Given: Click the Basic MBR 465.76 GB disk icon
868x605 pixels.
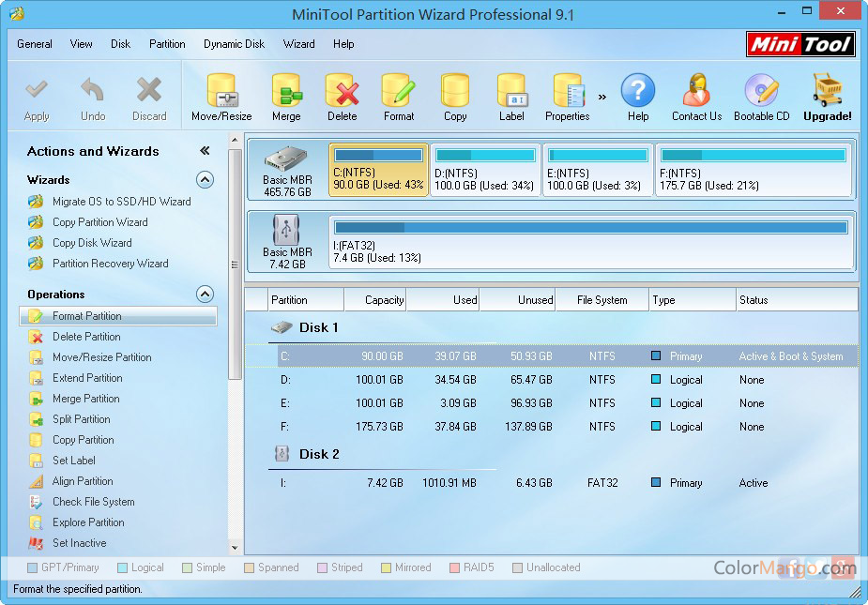Looking at the screenshot, I should point(286,159).
